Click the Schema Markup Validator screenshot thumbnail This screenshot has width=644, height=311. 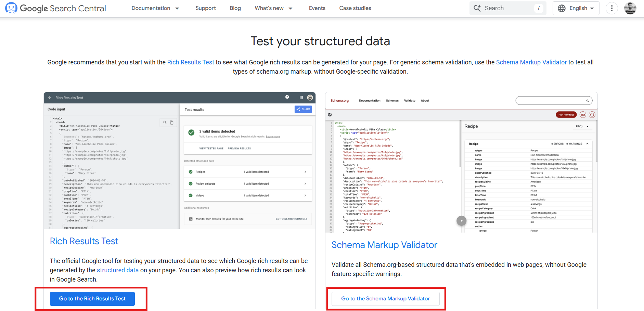click(x=461, y=162)
